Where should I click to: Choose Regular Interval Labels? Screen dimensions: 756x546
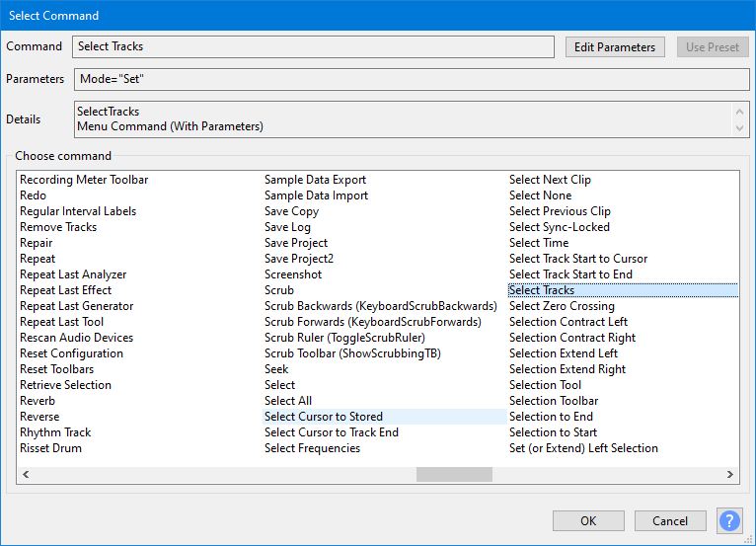[78, 211]
